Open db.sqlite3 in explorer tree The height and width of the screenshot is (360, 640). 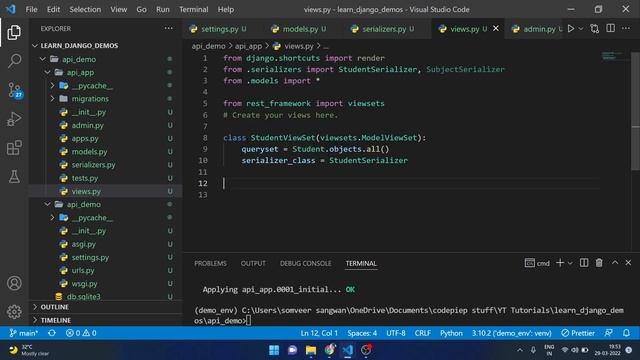pyautogui.click(x=83, y=296)
